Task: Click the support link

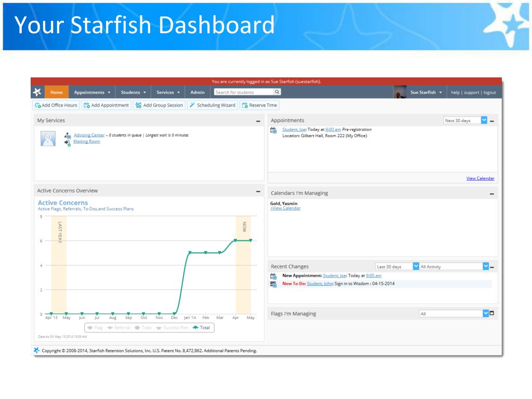Action: tap(472, 92)
